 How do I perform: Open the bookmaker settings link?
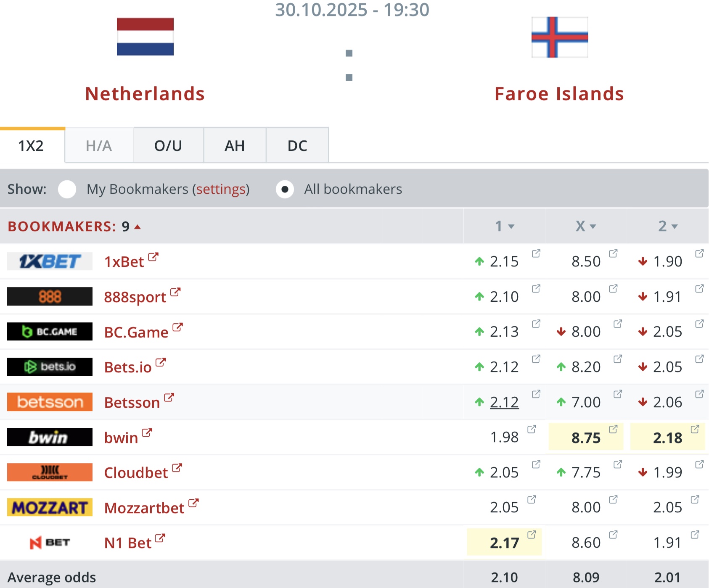221,189
